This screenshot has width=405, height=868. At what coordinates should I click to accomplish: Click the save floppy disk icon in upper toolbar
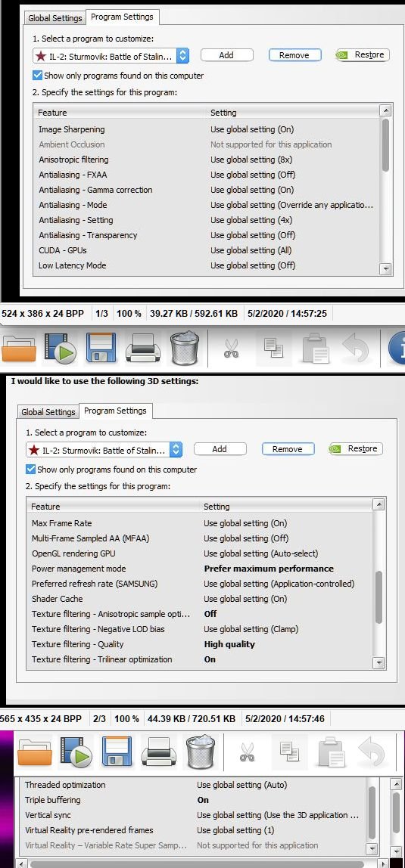(x=101, y=349)
